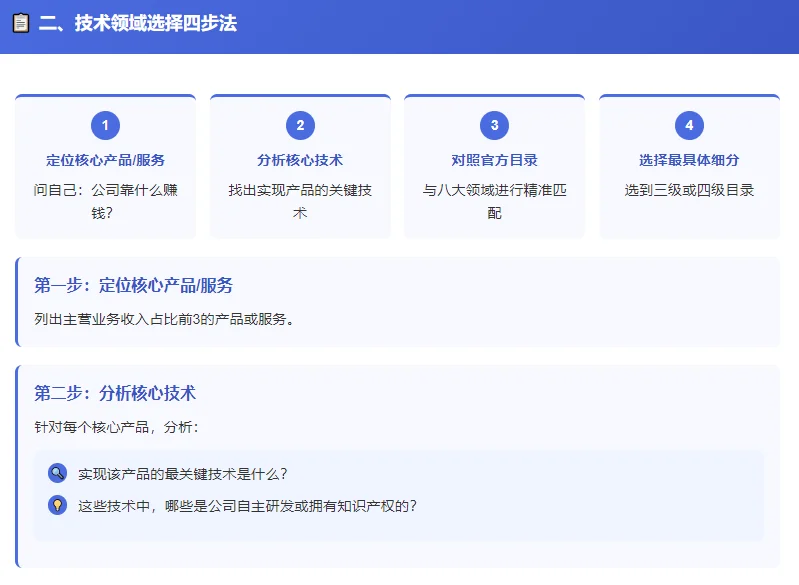Click the header title 二、技术领域选择四步法
Viewport: 799px width, 585px height.
pyautogui.click(x=138, y=23)
